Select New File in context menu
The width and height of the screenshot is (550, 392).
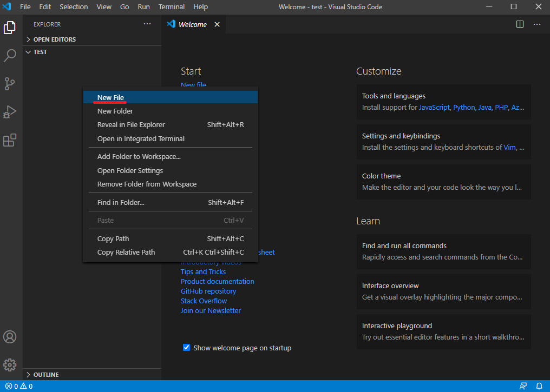171,97
